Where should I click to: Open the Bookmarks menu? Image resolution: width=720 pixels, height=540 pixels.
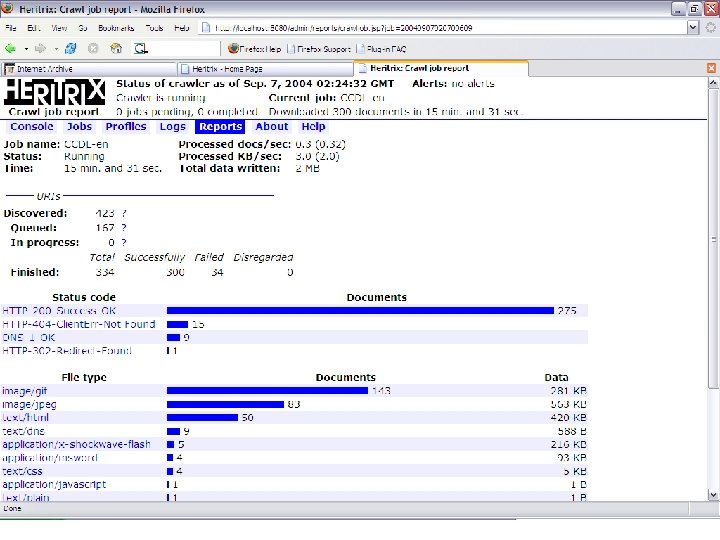(116, 28)
